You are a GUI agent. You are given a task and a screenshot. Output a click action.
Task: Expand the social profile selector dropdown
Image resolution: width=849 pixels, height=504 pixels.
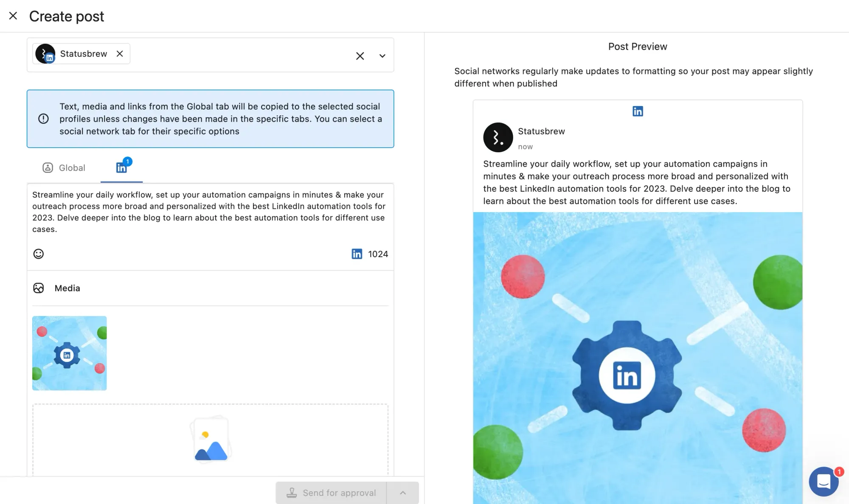(x=382, y=56)
